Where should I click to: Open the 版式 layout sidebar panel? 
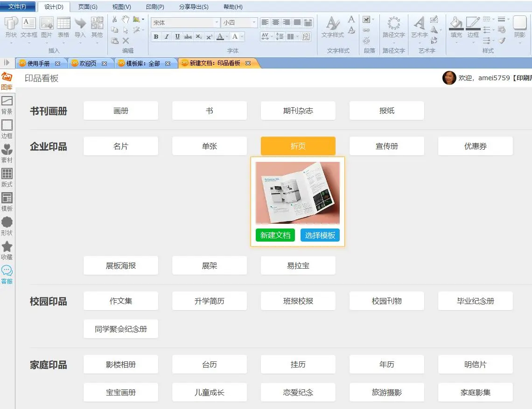click(x=7, y=177)
